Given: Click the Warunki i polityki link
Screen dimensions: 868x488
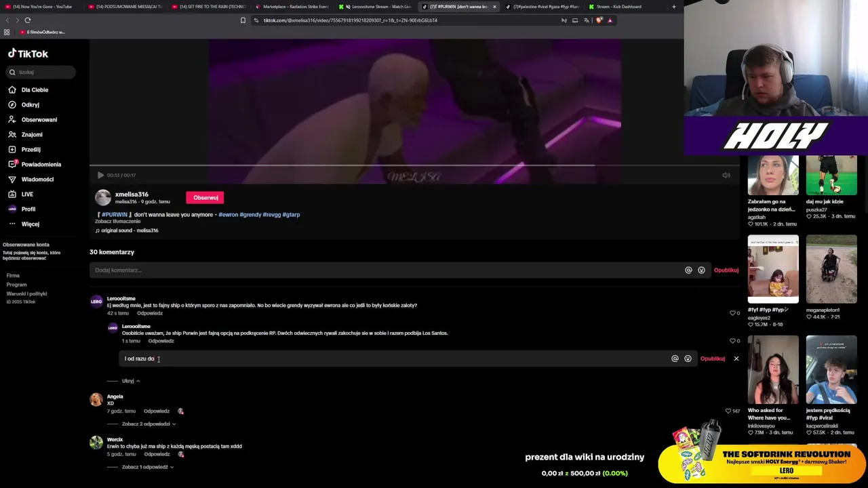Looking at the screenshot, I should pyautogui.click(x=26, y=293).
